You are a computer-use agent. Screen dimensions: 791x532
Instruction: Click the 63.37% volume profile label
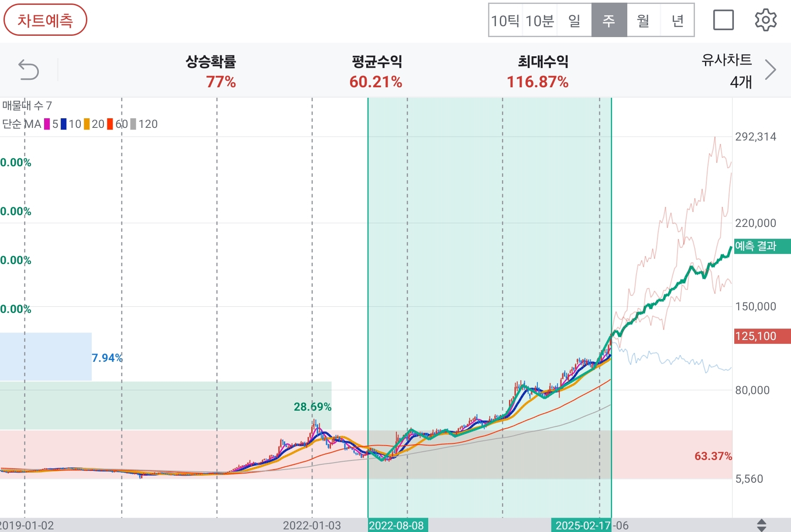click(x=713, y=456)
